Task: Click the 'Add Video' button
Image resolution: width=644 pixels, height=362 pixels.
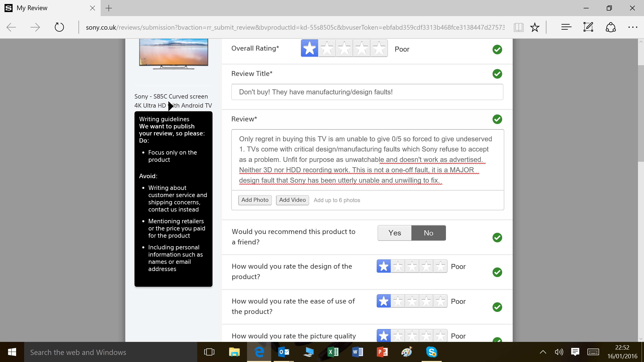Action: coord(292,200)
